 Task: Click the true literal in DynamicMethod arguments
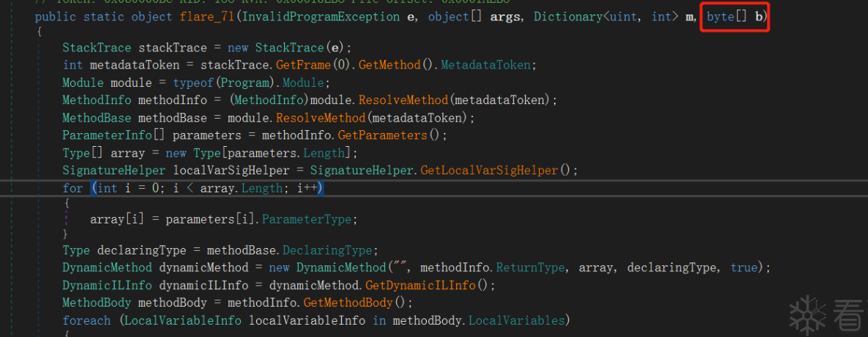pyautogui.click(x=744, y=268)
